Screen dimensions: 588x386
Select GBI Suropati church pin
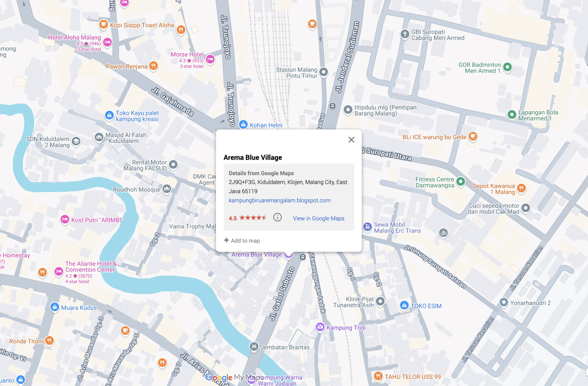tap(405, 34)
